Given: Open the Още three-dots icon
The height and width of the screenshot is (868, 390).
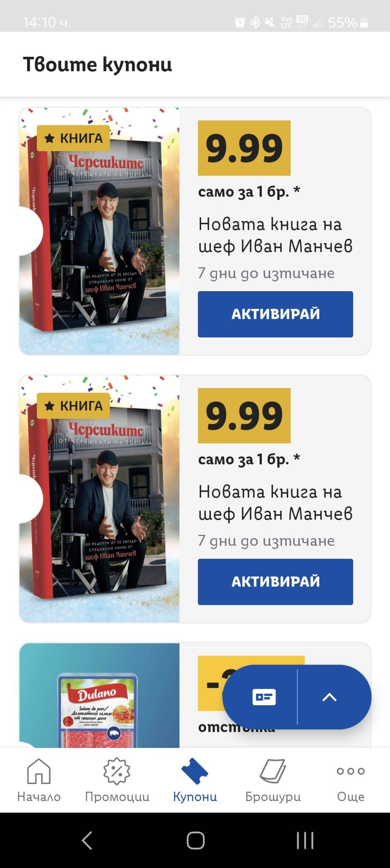Looking at the screenshot, I should pos(351,771).
